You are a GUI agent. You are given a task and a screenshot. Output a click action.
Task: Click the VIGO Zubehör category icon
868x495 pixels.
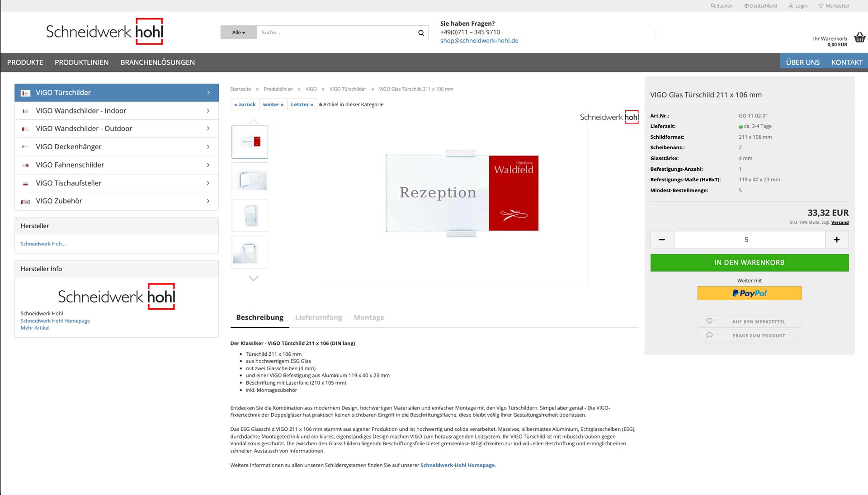26,202
